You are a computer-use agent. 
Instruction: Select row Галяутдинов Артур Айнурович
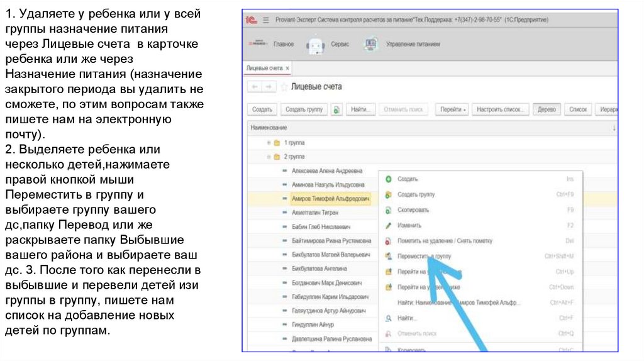point(328,311)
